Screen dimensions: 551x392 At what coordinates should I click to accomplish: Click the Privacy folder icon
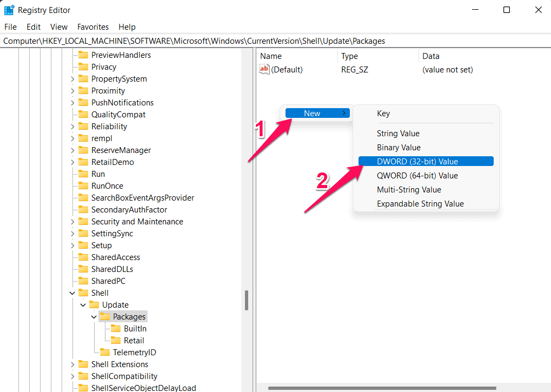(83, 67)
